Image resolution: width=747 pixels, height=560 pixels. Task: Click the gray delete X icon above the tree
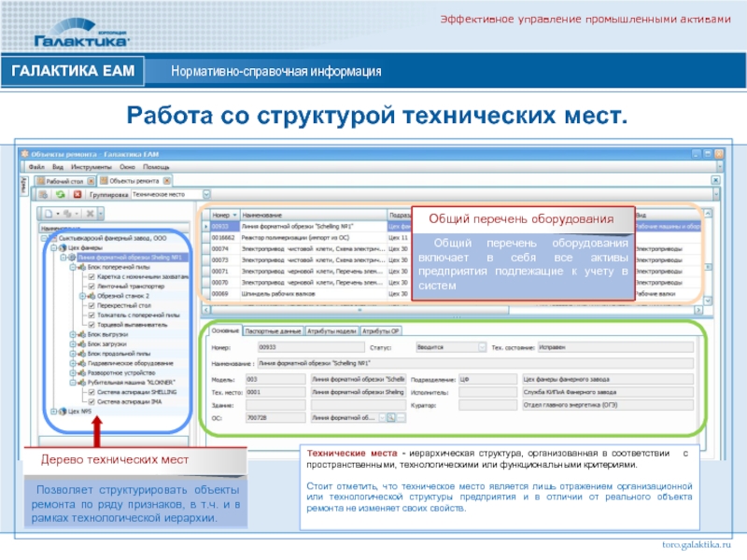coord(90,214)
